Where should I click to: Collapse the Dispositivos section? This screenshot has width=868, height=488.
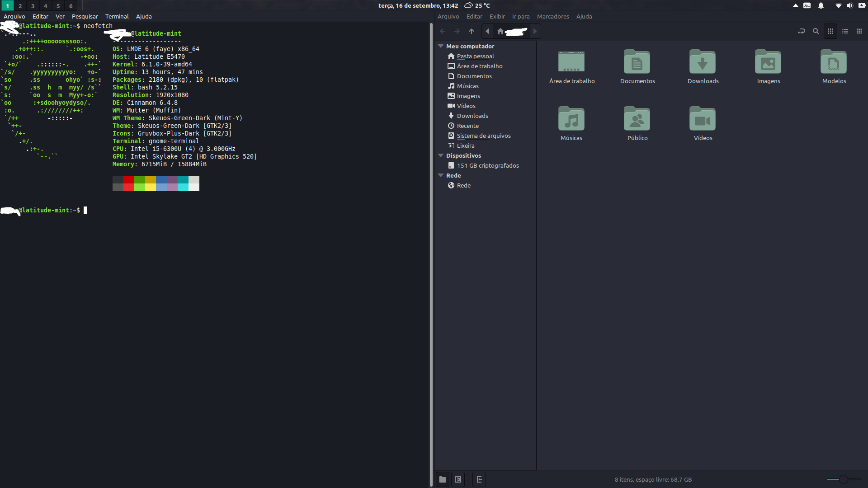click(x=441, y=155)
